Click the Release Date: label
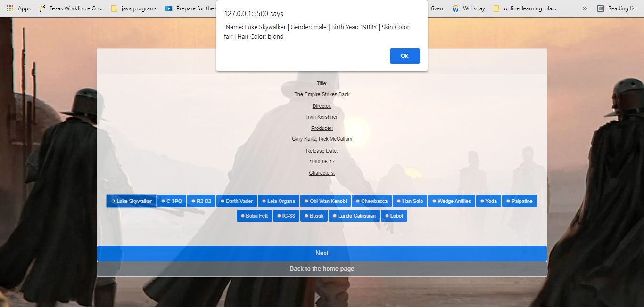This screenshot has width=644, height=307. pos(322,151)
